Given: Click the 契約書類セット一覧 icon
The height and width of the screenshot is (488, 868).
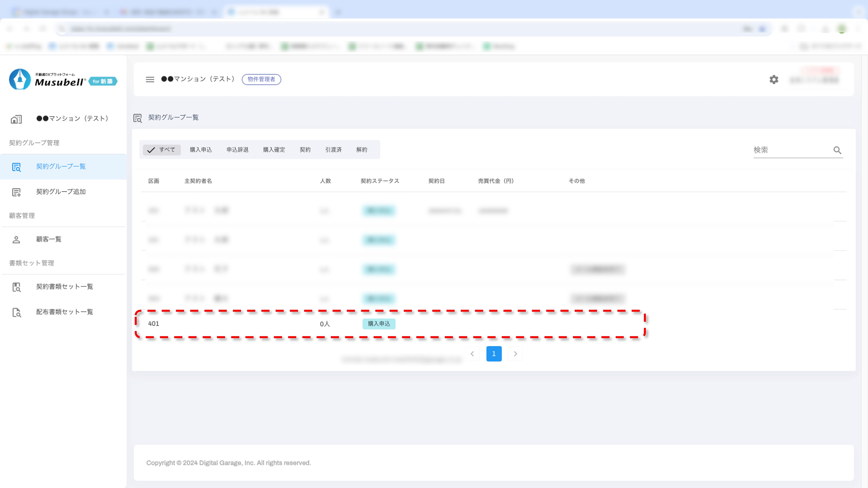Looking at the screenshot, I should pyautogui.click(x=16, y=287).
